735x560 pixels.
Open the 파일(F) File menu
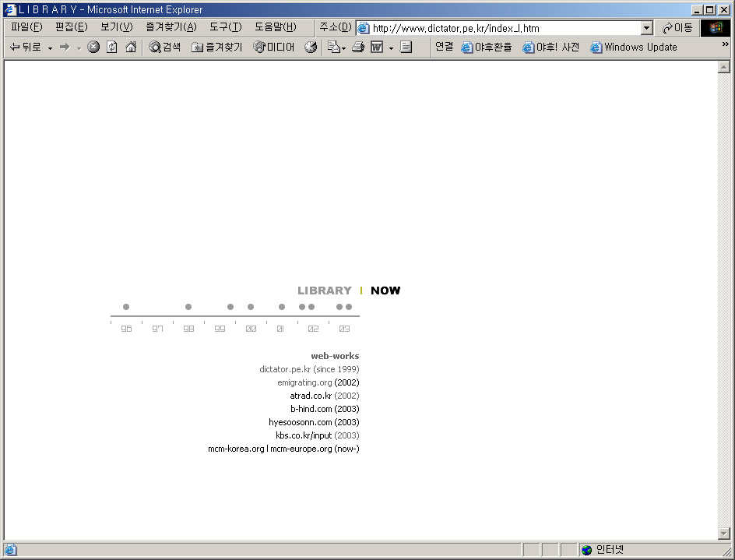click(x=26, y=27)
